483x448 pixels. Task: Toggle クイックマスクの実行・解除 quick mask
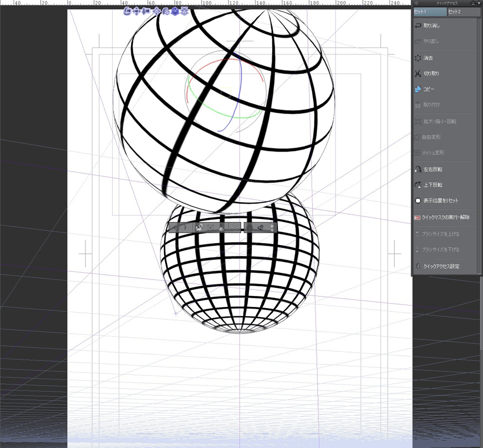coord(445,217)
